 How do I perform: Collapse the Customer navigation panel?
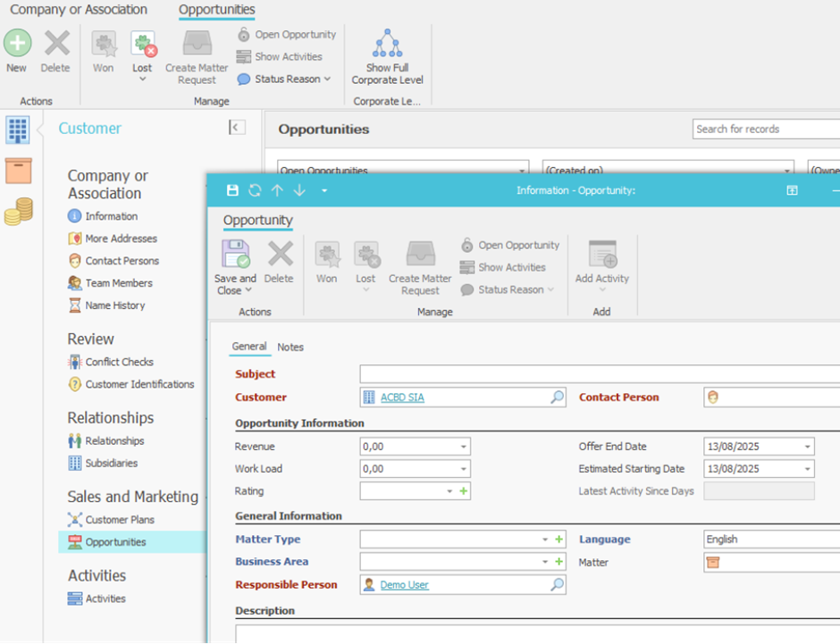[x=237, y=128]
